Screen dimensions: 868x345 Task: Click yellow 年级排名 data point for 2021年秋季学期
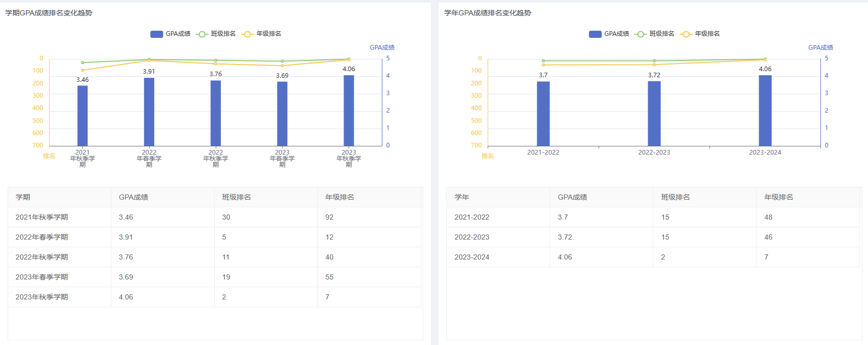point(82,70)
